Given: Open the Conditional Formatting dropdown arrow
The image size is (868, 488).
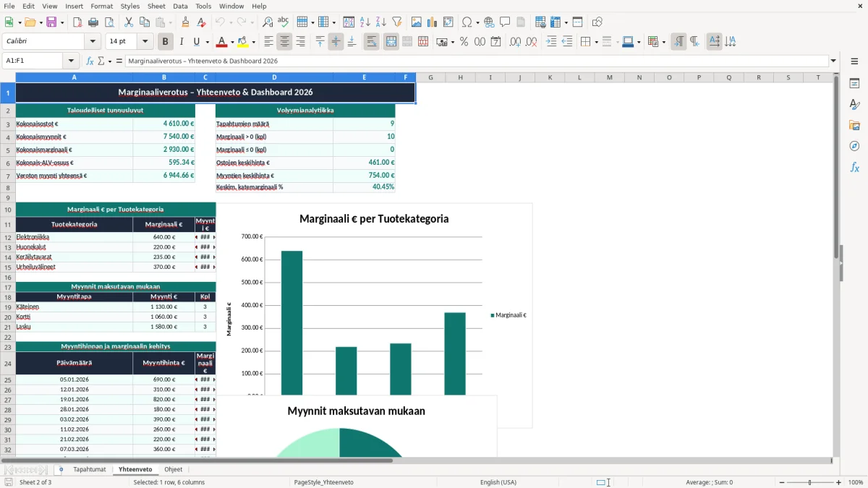Looking at the screenshot, I should coord(663,42).
